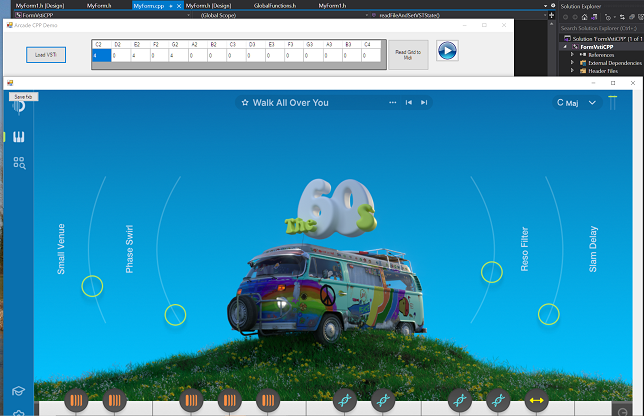The width and height of the screenshot is (644, 416).
Task: Click the yellow double-arrow key icon
Action: [536, 400]
